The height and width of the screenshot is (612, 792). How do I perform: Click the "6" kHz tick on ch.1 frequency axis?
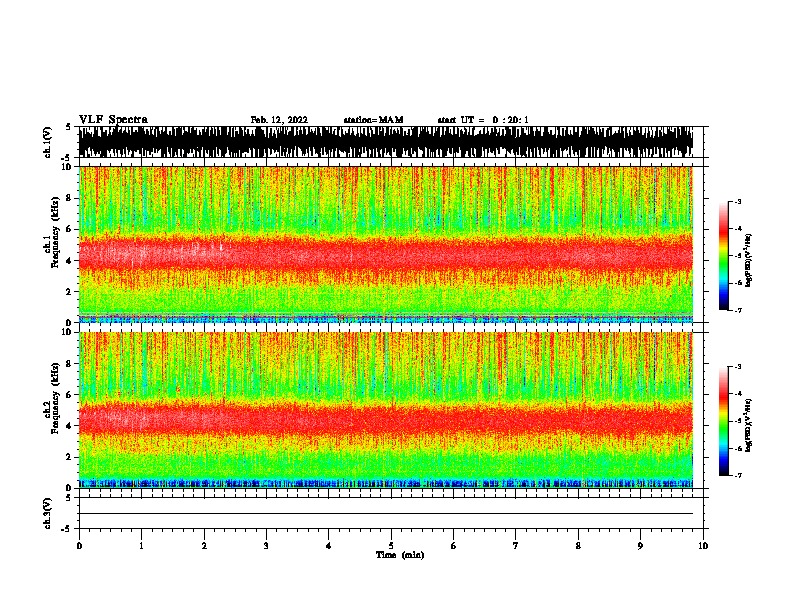point(70,229)
